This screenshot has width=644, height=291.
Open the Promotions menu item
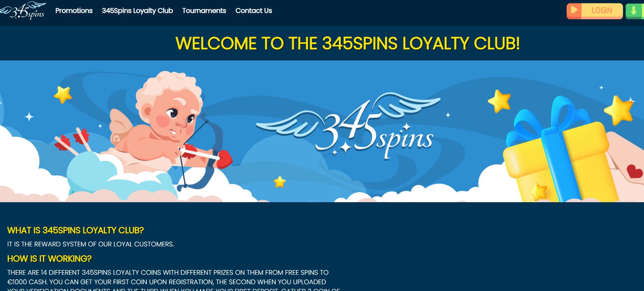(x=74, y=11)
